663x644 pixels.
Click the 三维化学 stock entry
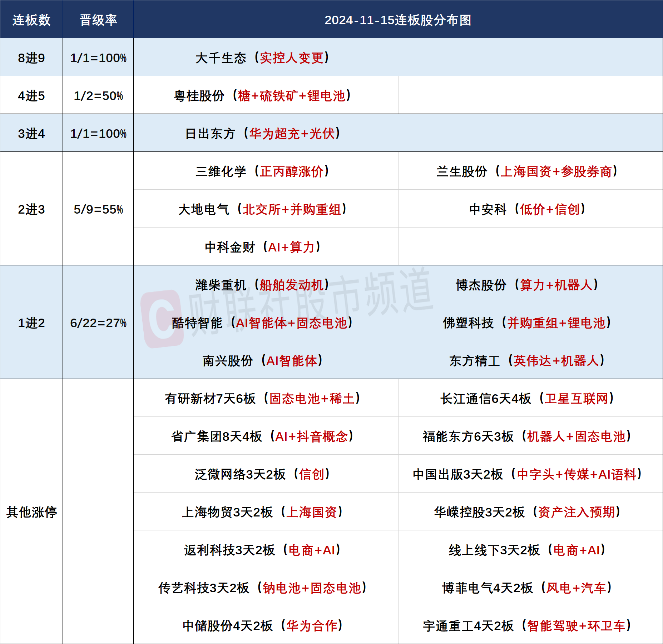click(x=263, y=171)
